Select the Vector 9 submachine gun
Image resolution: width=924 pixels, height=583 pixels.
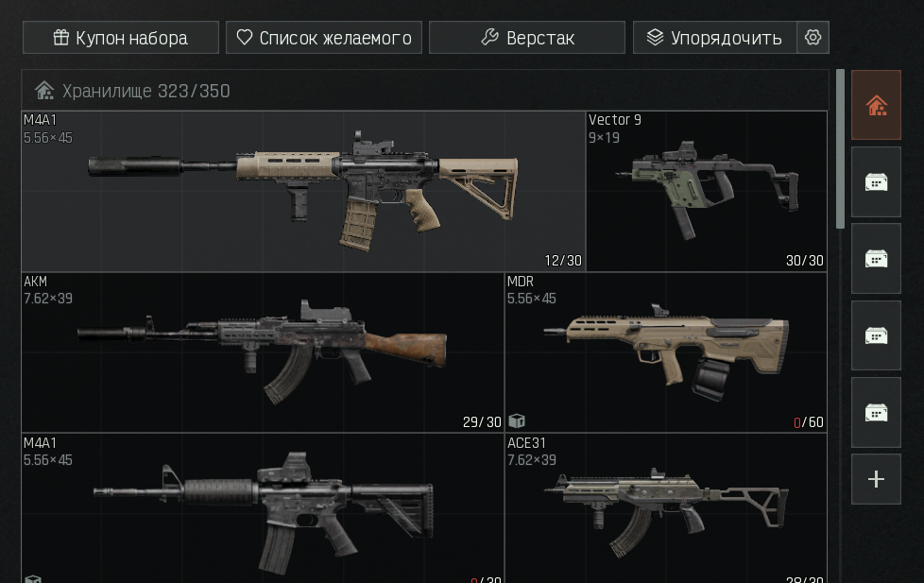pyautogui.click(x=707, y=191)
